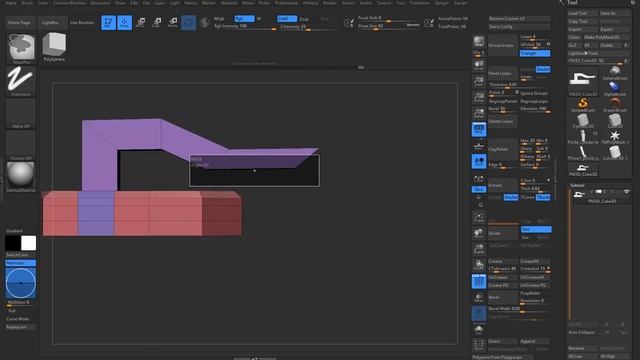Select the Draw mode button
Image resolution: width=640 pixels, height=360 pixels.
pyautogui.click(x=124, y=22)
